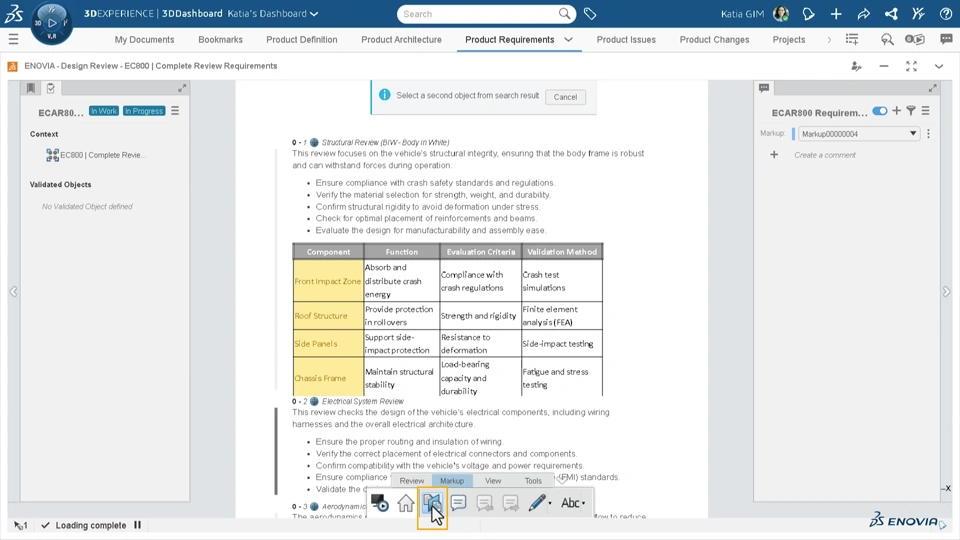Image resolution: width=960 pixels, height=540 pixels.
Task: Click the comment icon atop right panel
Action: [x=764, y=88]
